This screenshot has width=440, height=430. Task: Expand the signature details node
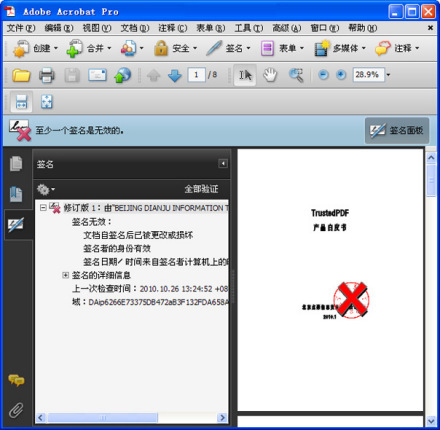pyautogui.click(x=66, y=275)
